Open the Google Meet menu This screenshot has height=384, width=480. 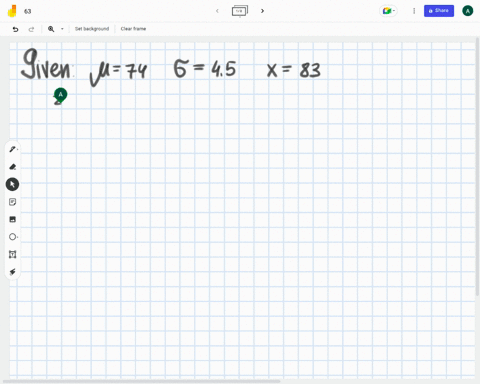coord(388,11)
